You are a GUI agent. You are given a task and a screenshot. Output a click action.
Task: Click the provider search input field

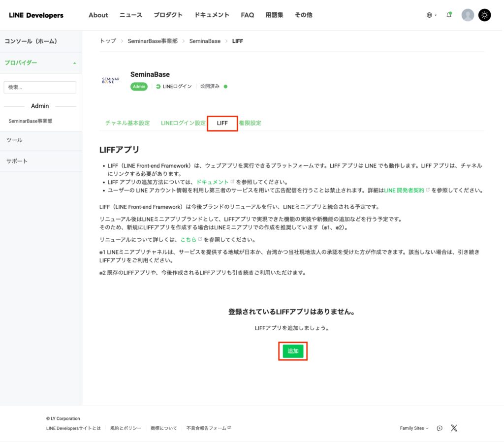[40, 88]
